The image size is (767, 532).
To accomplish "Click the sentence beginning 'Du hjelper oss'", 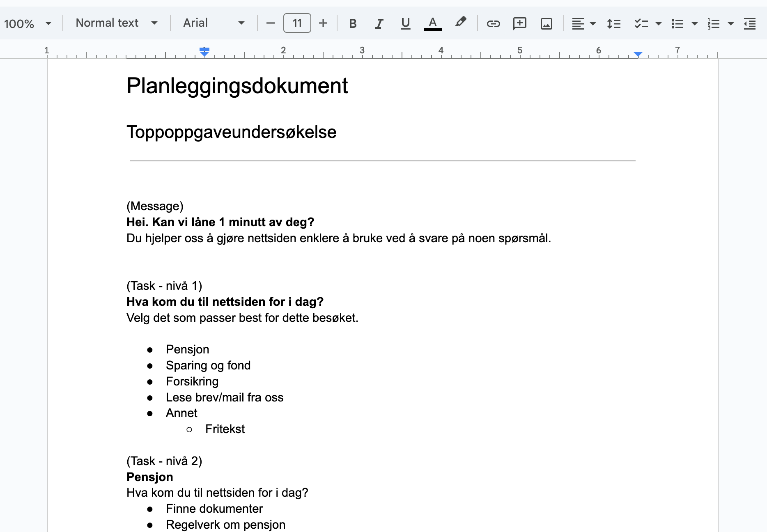I will [339, 238].
